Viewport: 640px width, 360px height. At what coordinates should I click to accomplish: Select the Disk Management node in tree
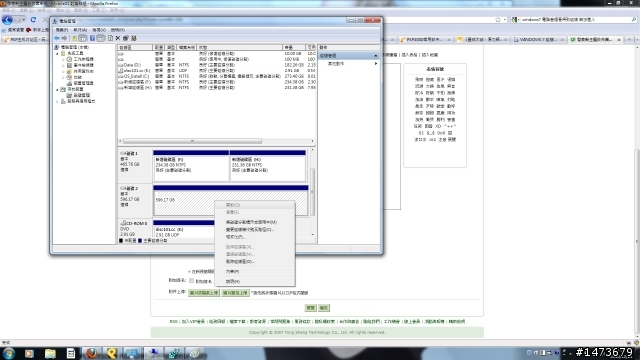click(78, 95)
